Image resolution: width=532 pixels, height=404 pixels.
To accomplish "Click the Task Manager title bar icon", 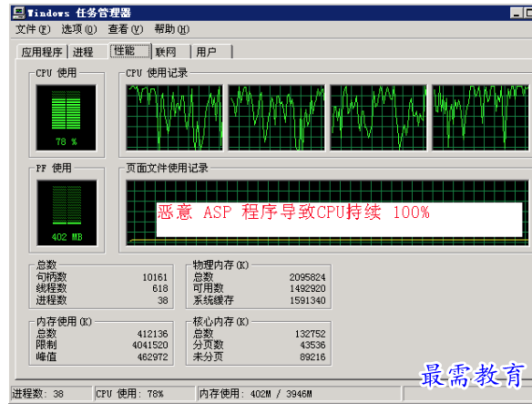I will [18, 13].
